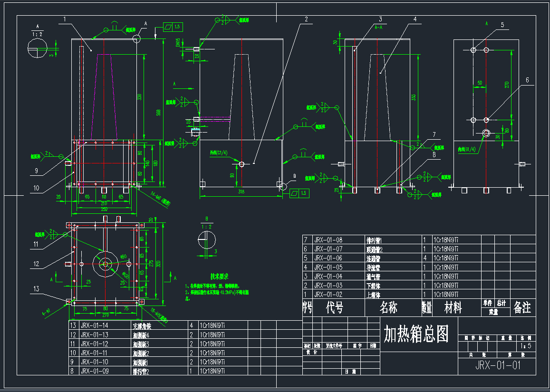Select the 外丝(G1/4) annotation text

[219, 153]
